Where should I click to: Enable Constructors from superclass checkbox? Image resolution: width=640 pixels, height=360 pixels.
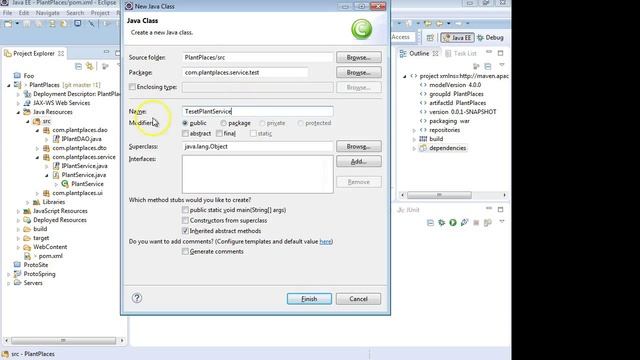[185, 220]
